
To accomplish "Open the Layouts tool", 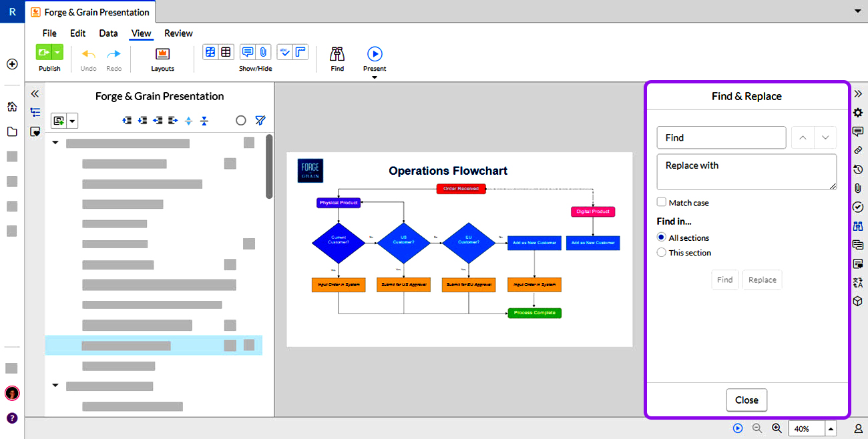I will click(x=162, y=53).
